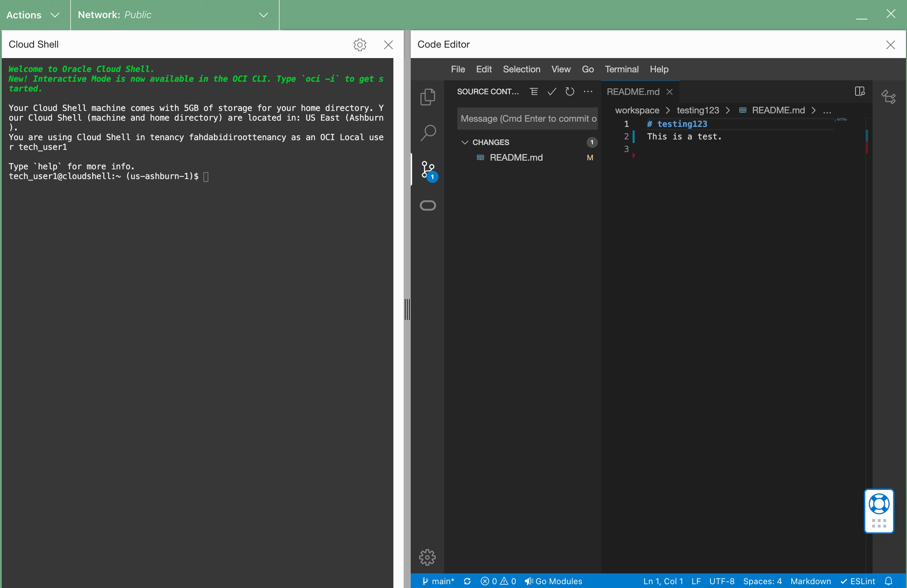Click the Settings gear icon in Cloud Shell

coord(360,44)
